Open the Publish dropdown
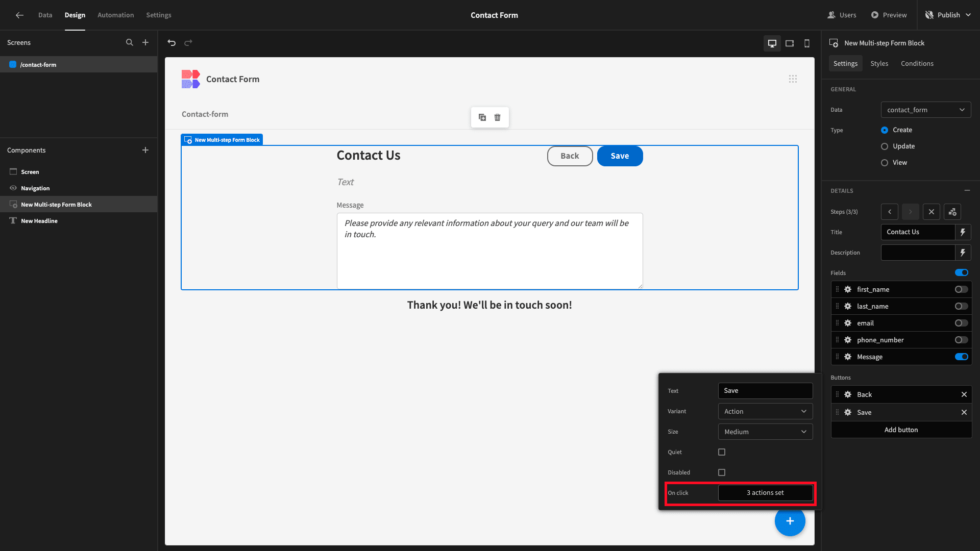The height and width of the screenshot is (551, 980). pyautogui.click(x=948, y=15)
